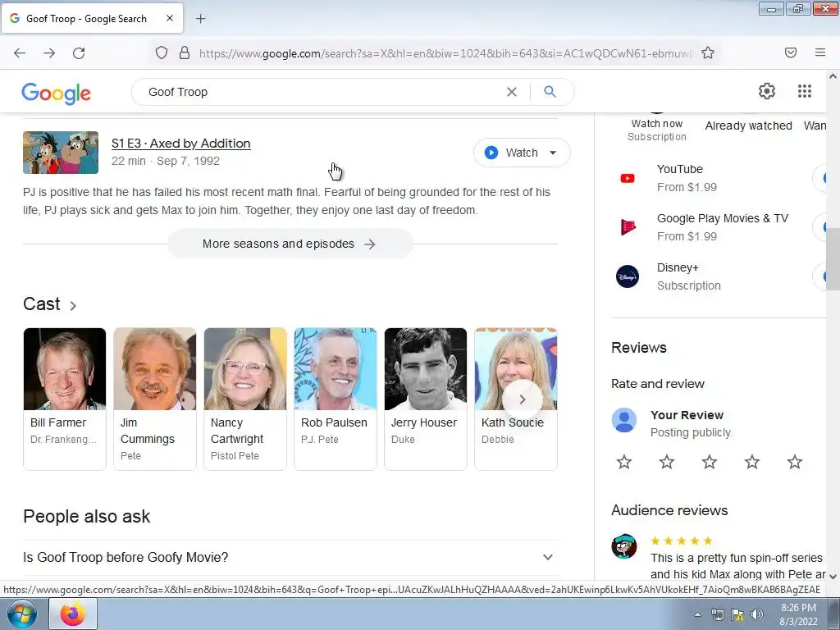Click the browser URL address bar
Screen dimensions: 840x630
click(445, 53)
